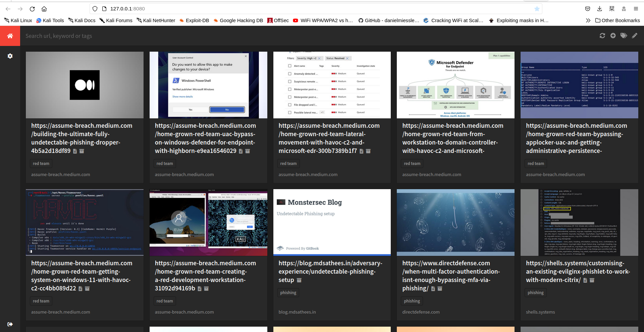This screenshot has height=332, width=644.
Task: Open the tags view via the tag icon
Action: click(624, 36)
